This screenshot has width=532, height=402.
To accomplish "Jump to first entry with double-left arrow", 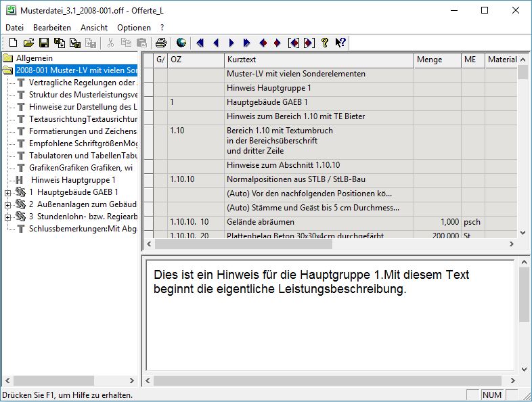I will 200,43.
